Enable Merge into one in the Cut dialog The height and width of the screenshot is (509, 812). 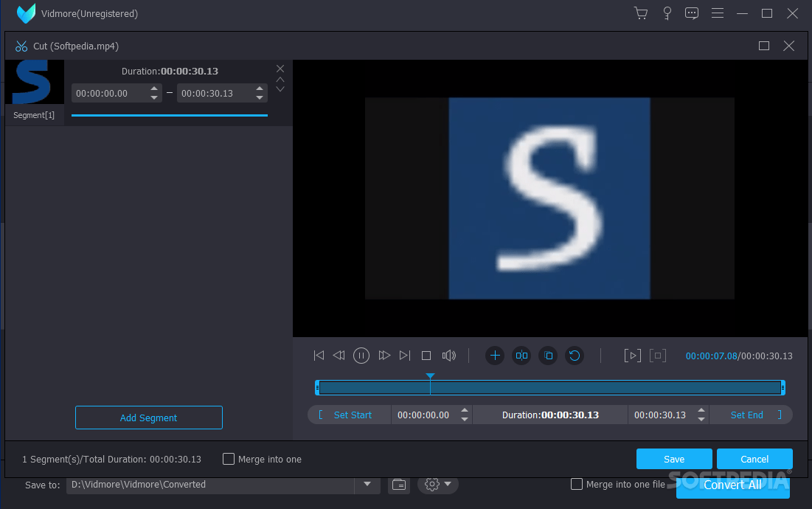pyautogui.click(x=229, y=459)
